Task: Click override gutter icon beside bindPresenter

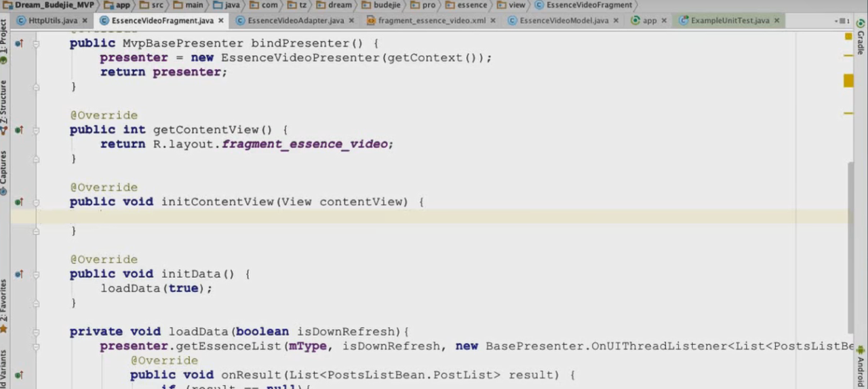Action: [x=19, y=43]
